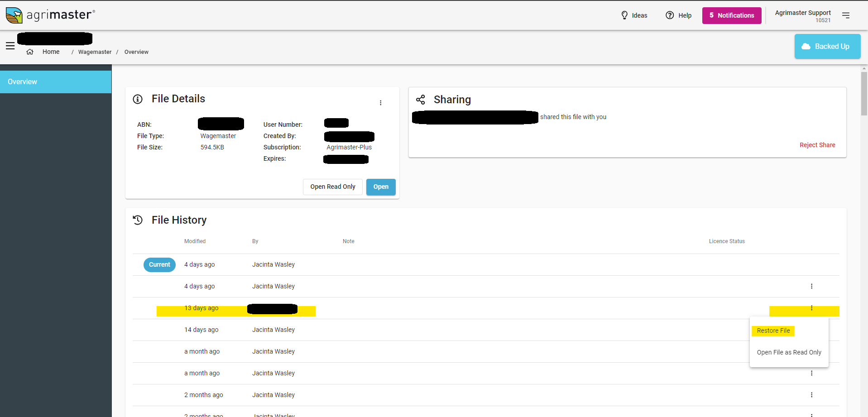Screen dimensions: 868x417
Task: Click Agrimaster-Plus subscription value
Action: tap(349, 147)
